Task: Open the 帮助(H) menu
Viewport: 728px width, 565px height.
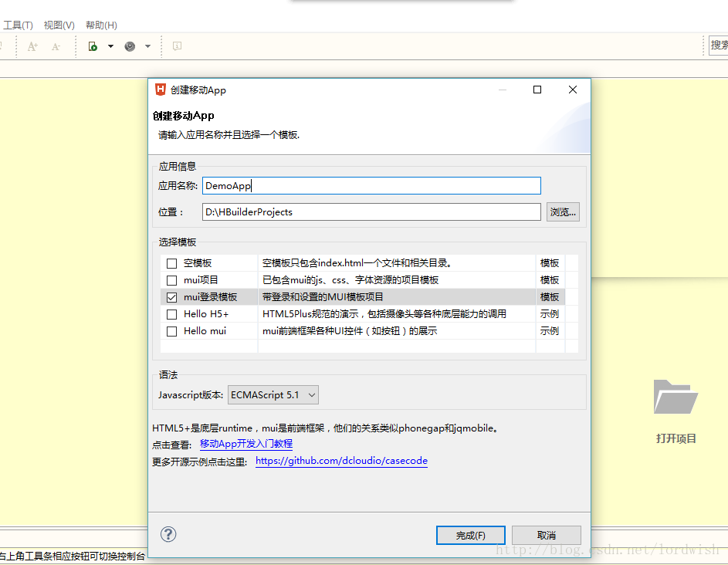Action: coord(101,25)
